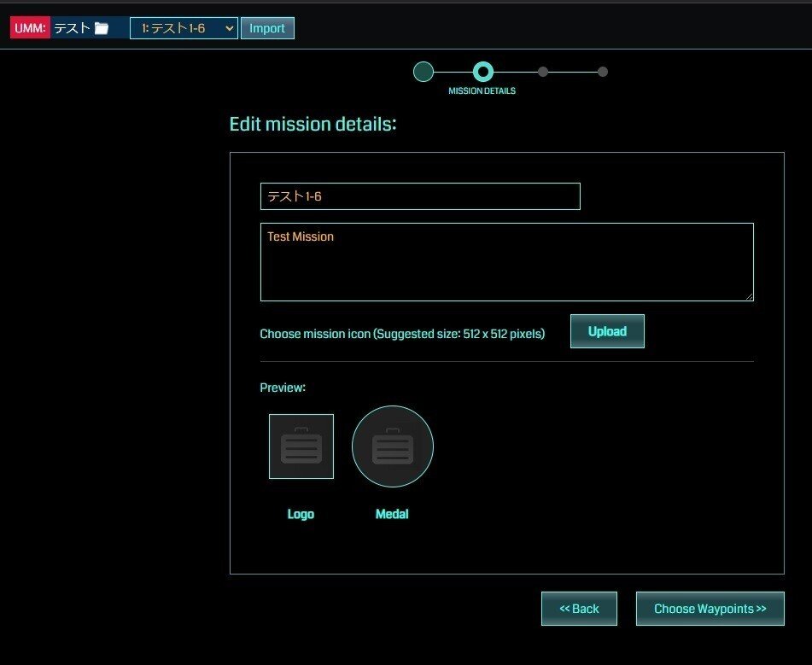Select the square Logo preview thumbnail
This screenshot has height=665, width=812.
(301, 446)
